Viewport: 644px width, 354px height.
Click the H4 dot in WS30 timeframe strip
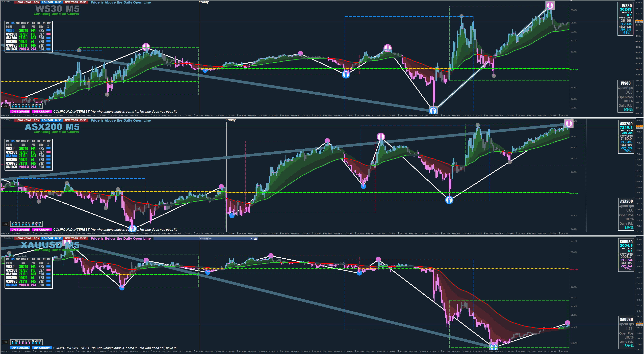[29, 107]
